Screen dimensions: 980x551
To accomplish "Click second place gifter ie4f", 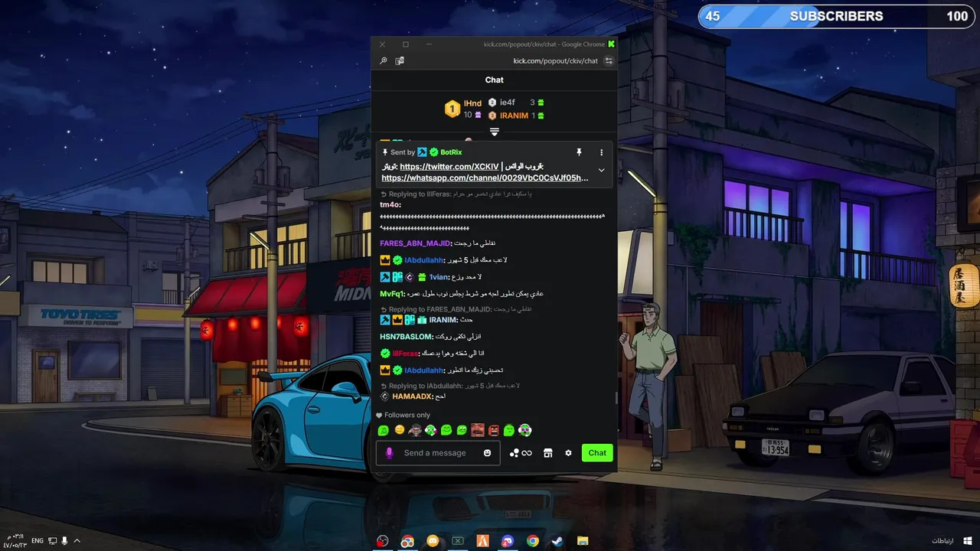I will tap(507, 103).
